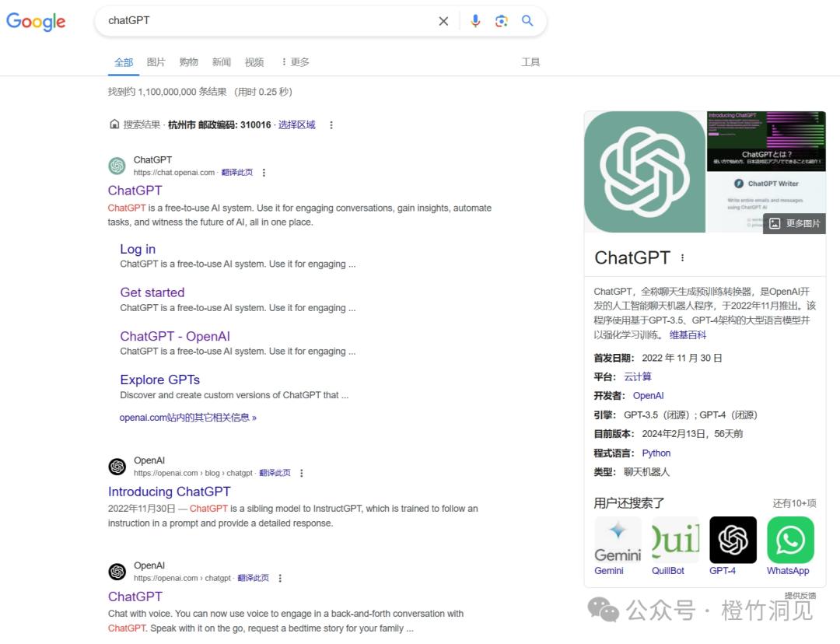Click 翻译此页 for chat.openai.com result
This screenshot has width=840, height=644.
(236, 173)
